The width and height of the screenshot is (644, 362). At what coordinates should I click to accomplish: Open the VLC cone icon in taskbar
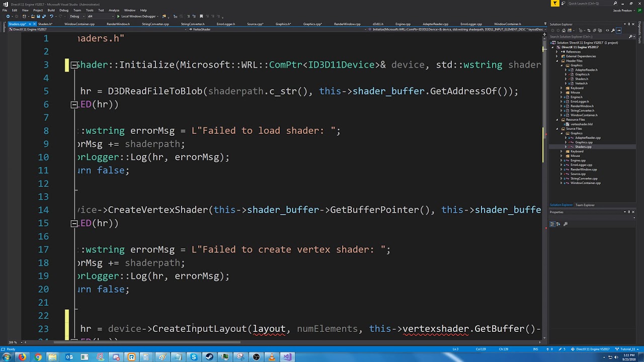[272, 357]
